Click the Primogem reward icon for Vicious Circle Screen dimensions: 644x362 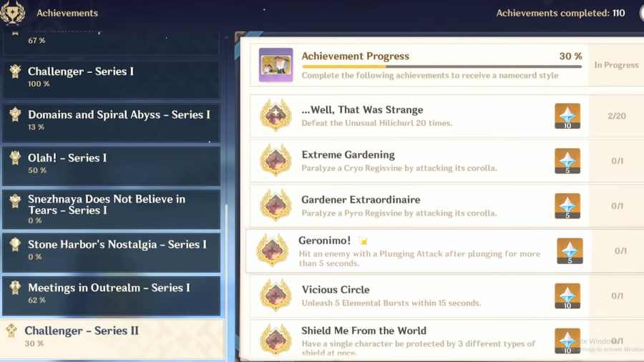click(x=567, y=295)
